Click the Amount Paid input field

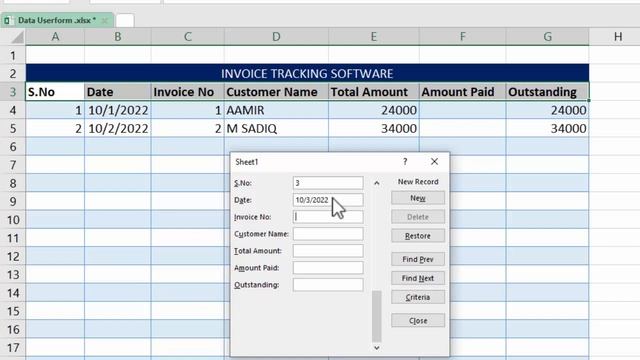pyautogui.click(x=328, y=268)
